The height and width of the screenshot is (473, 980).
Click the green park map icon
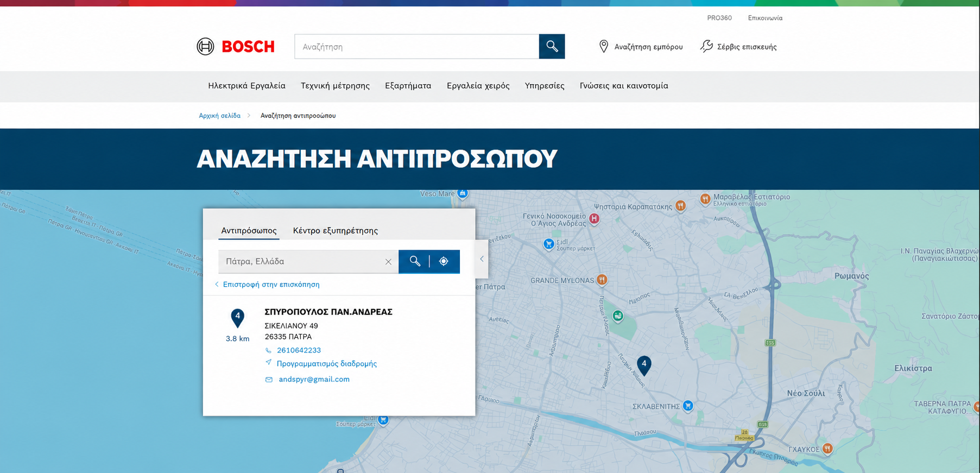coord(618,316)
